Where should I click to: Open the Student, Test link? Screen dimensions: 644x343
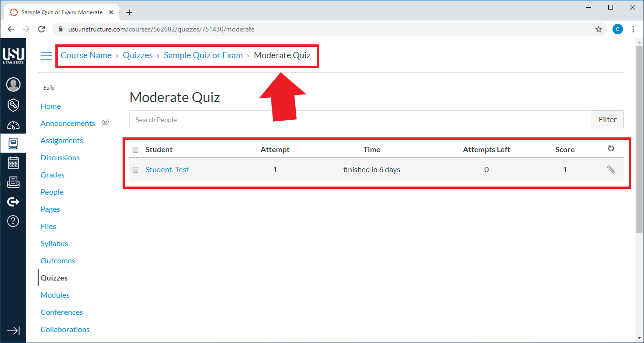(167, 169)
